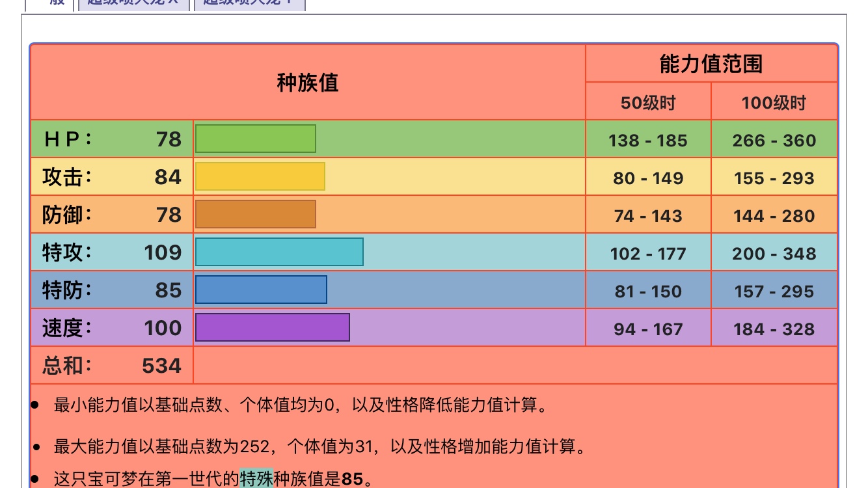Click the bold 85 in the first-generation note
Screen dimensions: 868x488
pos(352,480)
